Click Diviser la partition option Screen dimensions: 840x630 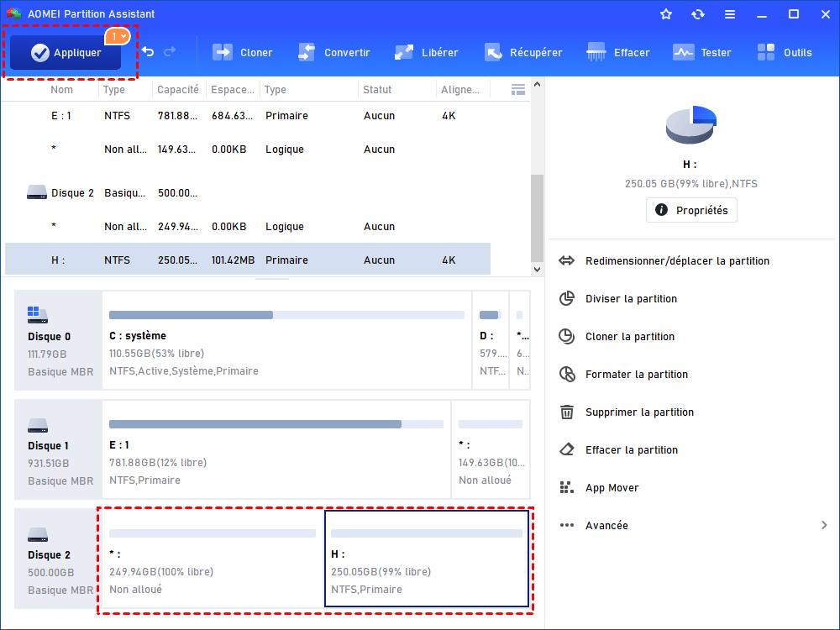[x=631, y=299]
